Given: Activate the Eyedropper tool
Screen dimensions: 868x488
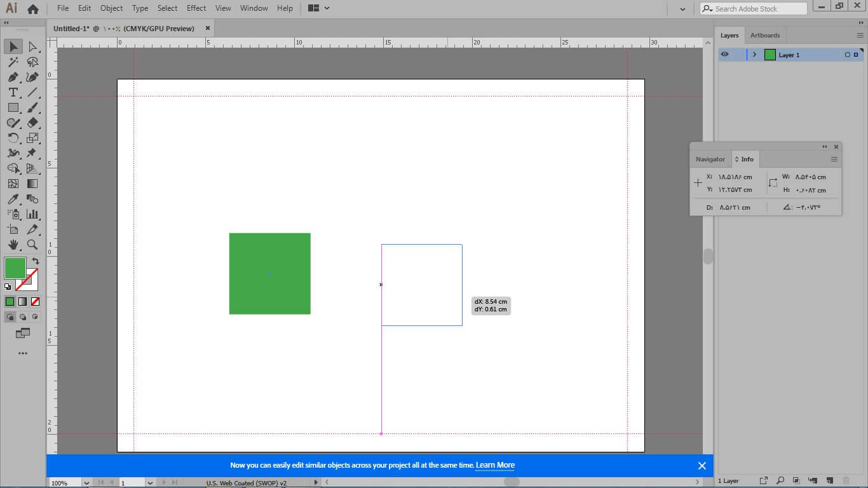Looking at the screenshot, I should point(13,199).
